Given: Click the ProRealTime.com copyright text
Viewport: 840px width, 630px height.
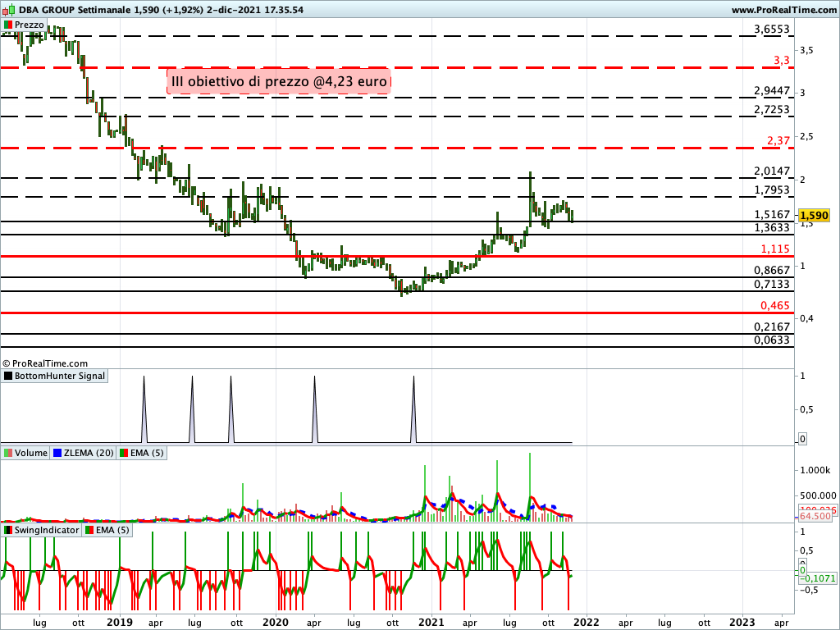Looking at the screenshot, I should click(x=45, y=363).
